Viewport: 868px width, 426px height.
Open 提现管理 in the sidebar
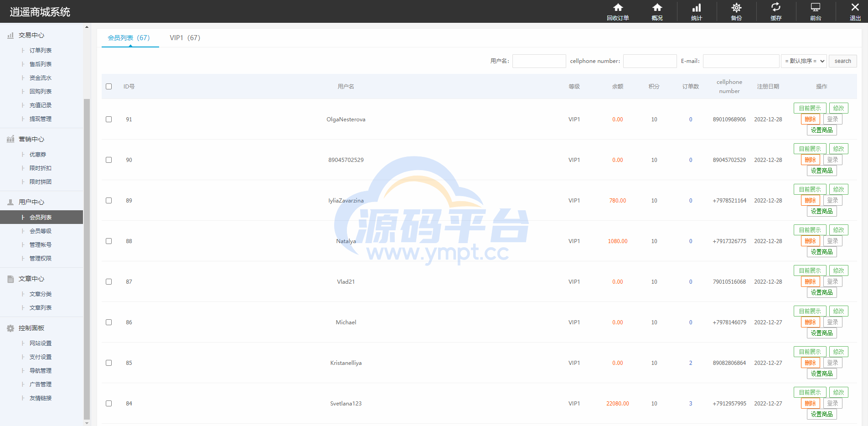click(41, 119)
